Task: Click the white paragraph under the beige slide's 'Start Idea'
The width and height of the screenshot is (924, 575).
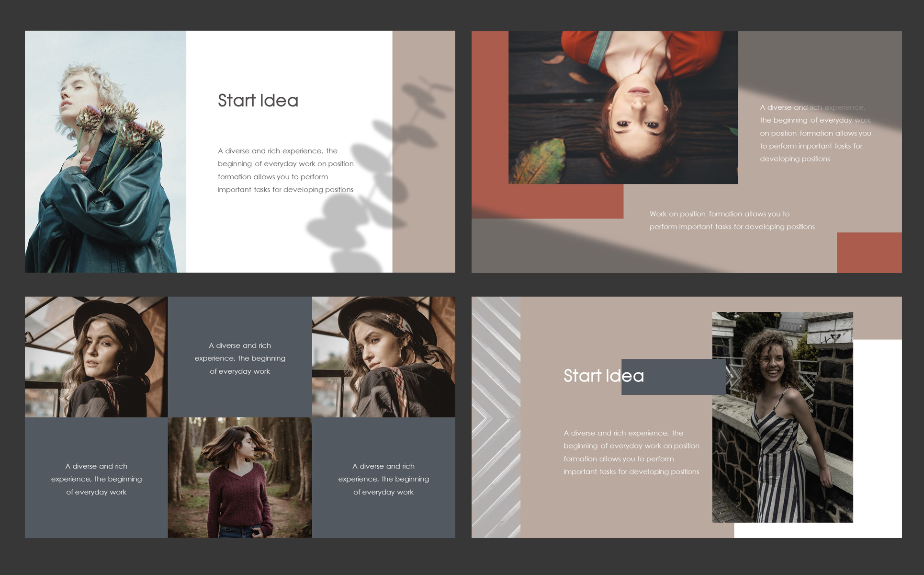Action: coord(631,452)
